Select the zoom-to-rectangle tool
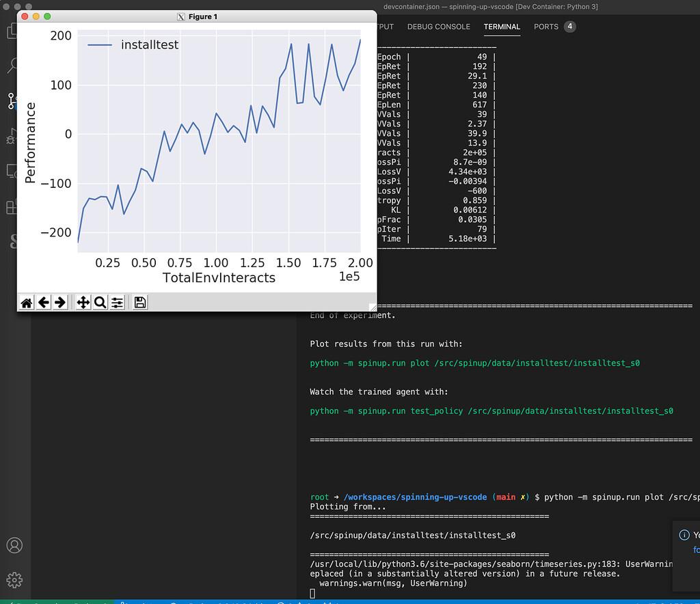Screen dimensions: 700x604 100,302
